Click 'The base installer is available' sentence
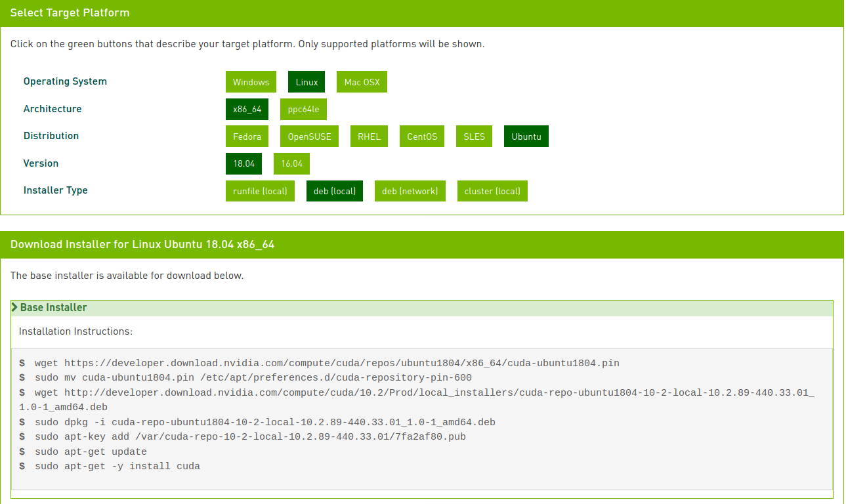The width and height of the screenshot is (846, 504). (127, 276)
